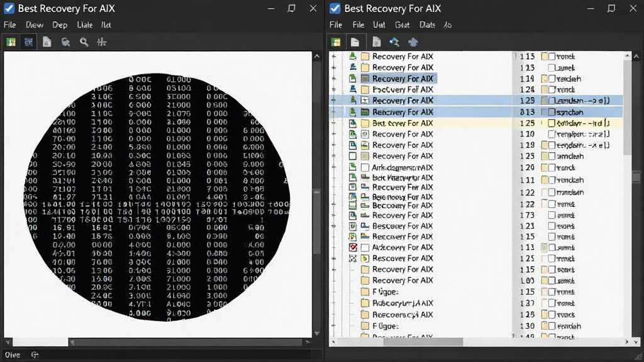
Task: Expand the Rescovery For AIX tree node
Action: click(x=334, y=258)
